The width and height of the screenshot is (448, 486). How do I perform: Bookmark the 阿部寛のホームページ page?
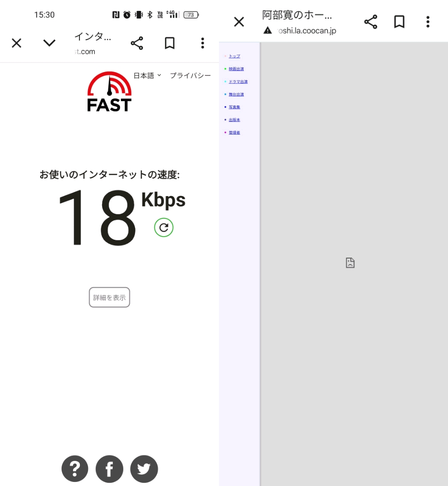coord(399,22)
